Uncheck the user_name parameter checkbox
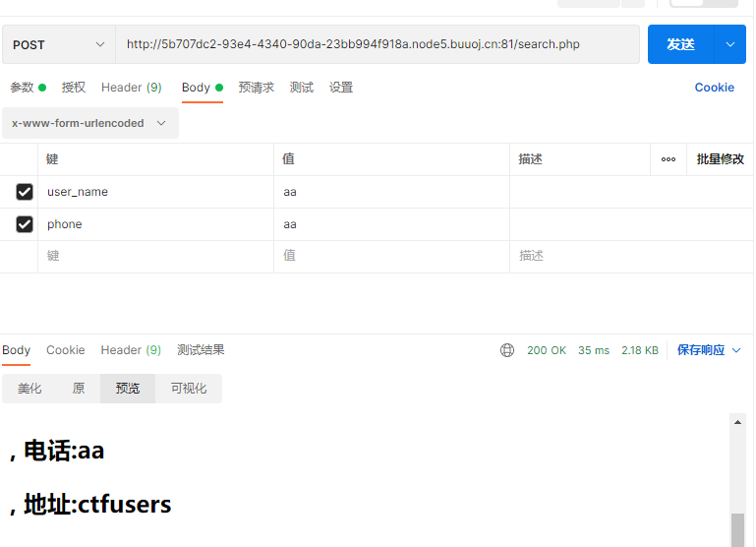Image resolution: width=756 pixels, height=547 pixels. [25, 192]
